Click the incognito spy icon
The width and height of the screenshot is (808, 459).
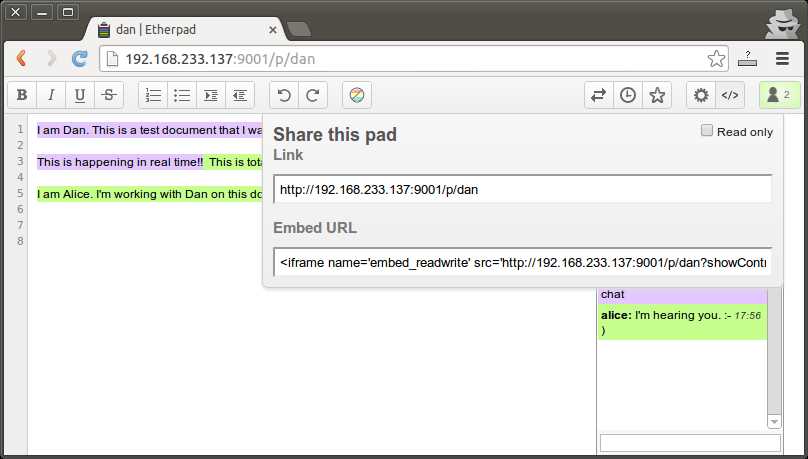[782, 24]
